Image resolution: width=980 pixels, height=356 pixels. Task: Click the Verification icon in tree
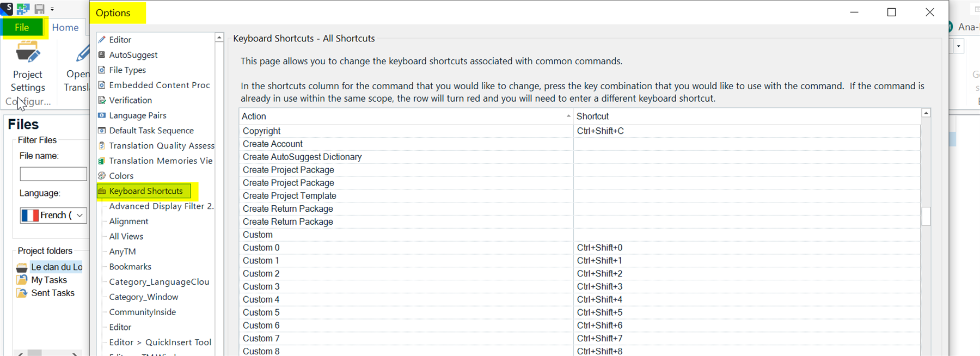[x=102, y=100]
